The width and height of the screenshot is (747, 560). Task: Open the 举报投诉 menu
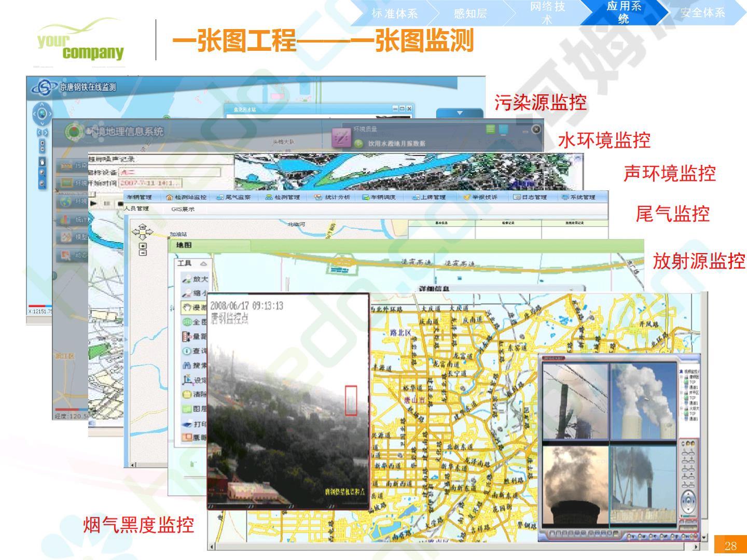[480, 198]
